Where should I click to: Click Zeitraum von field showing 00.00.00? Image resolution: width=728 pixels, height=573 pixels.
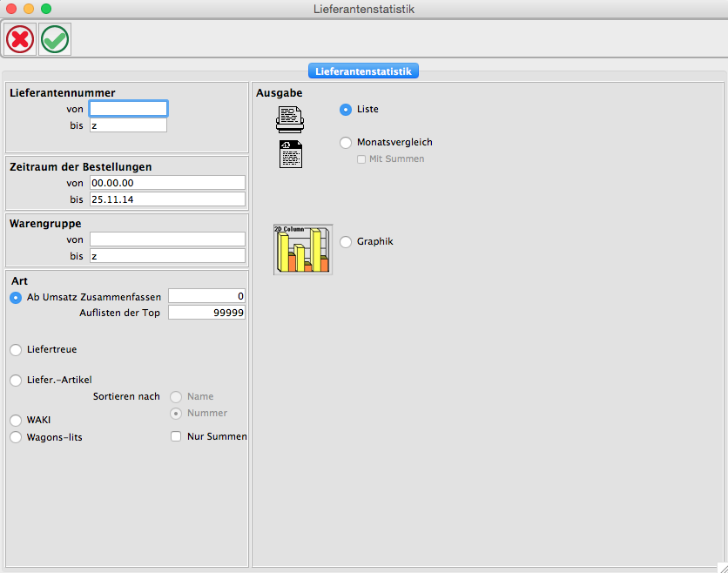coord(167,183)
